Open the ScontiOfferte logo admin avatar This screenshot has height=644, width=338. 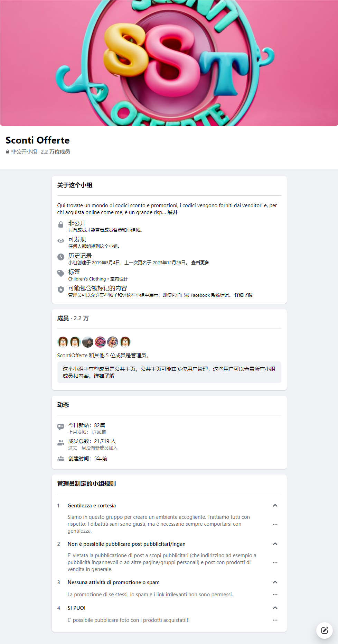pyautogui.click(x=100, y=342)
